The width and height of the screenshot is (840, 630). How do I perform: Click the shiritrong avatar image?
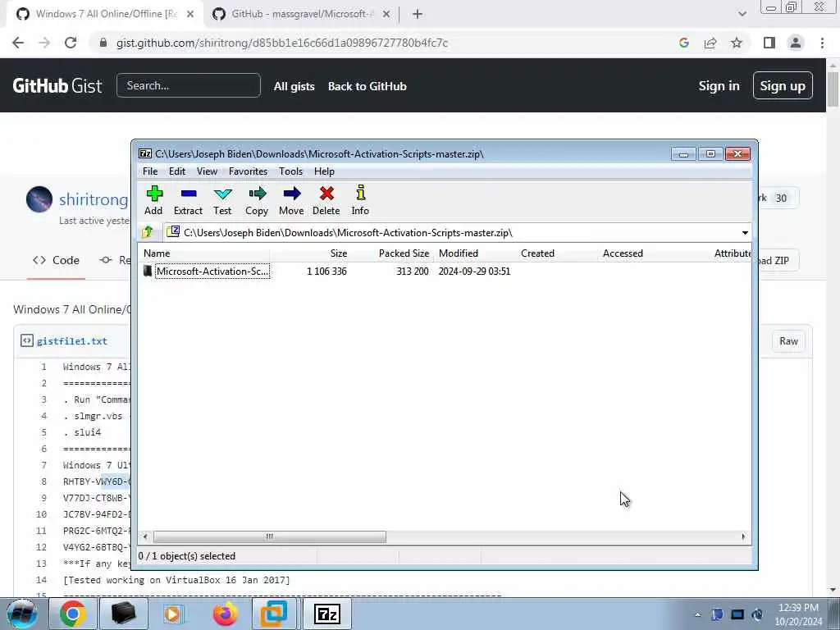click(x=39, y=199)
